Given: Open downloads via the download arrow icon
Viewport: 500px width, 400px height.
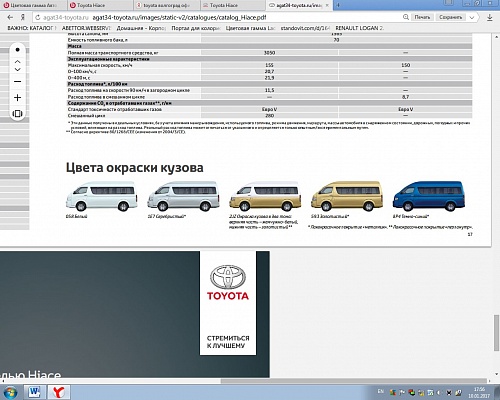Looking at the screenshot, I should 490,17.
